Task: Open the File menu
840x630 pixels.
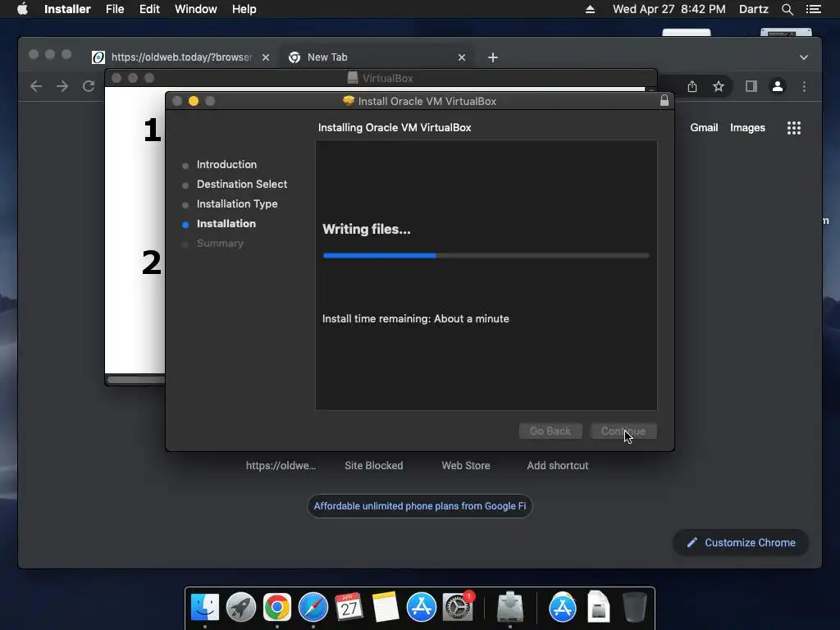Action: 115,9
